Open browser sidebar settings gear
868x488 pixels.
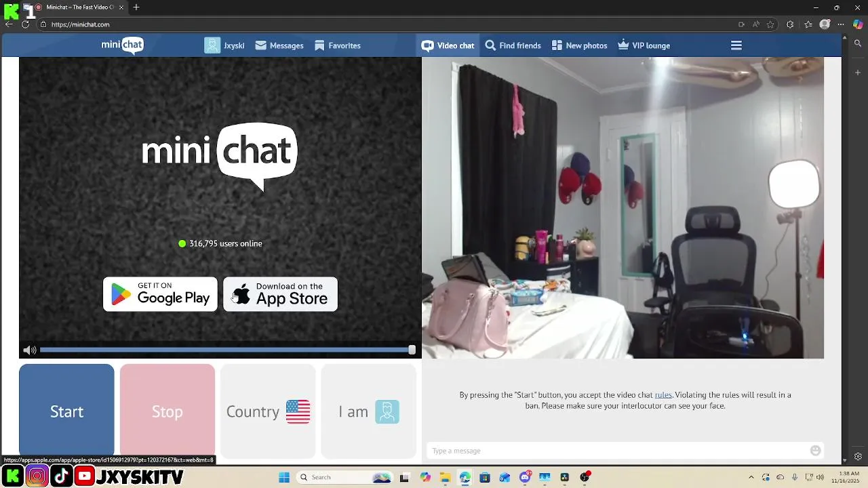pyautogui.click(x=858, y=457)
